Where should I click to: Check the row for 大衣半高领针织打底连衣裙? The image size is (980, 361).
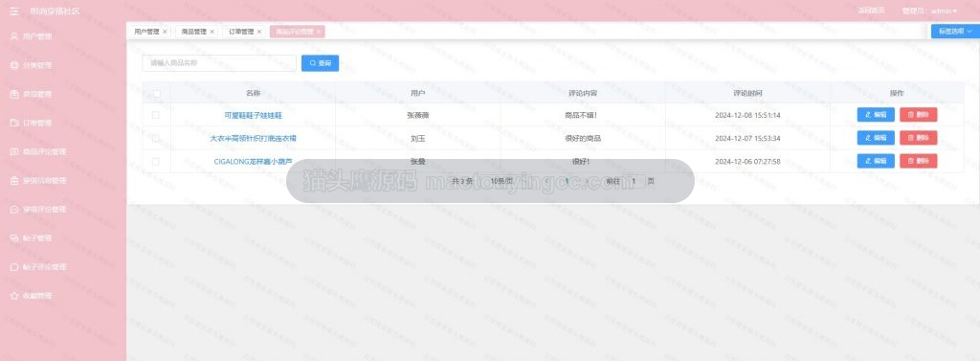point(156,138)
